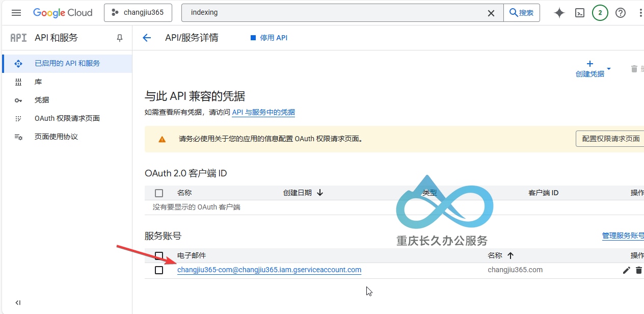644x314 pixels.
Task: Toggle select-all checkbox in 服务账号 table
Action: [159, 255]
